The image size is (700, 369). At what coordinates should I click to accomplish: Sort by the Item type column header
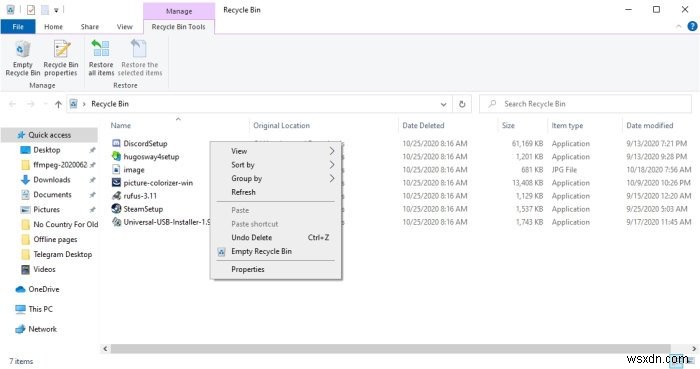tap(567, 125)
